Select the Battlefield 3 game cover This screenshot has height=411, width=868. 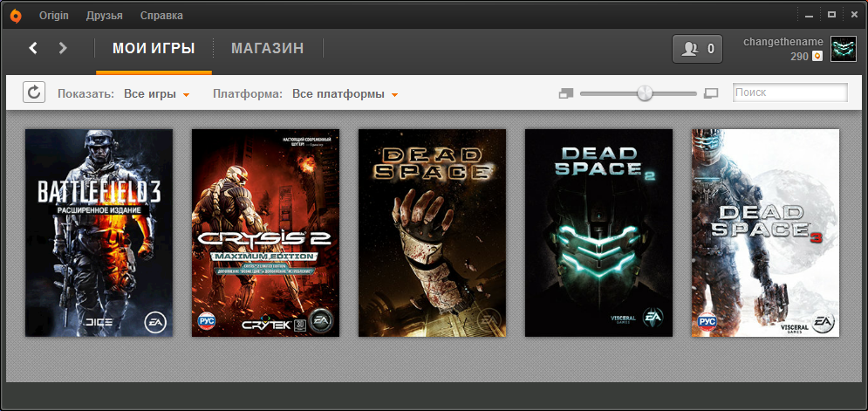coord(99,233)
